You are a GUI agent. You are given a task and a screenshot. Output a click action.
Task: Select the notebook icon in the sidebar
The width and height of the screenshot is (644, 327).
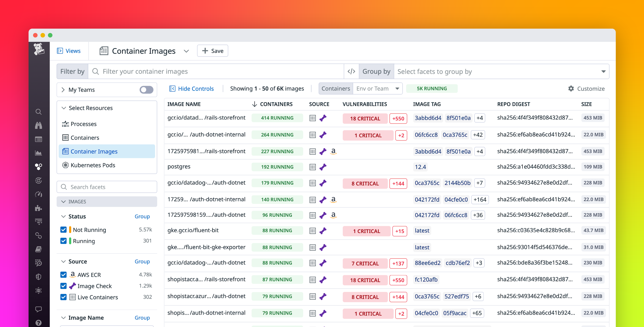[39, 249]
